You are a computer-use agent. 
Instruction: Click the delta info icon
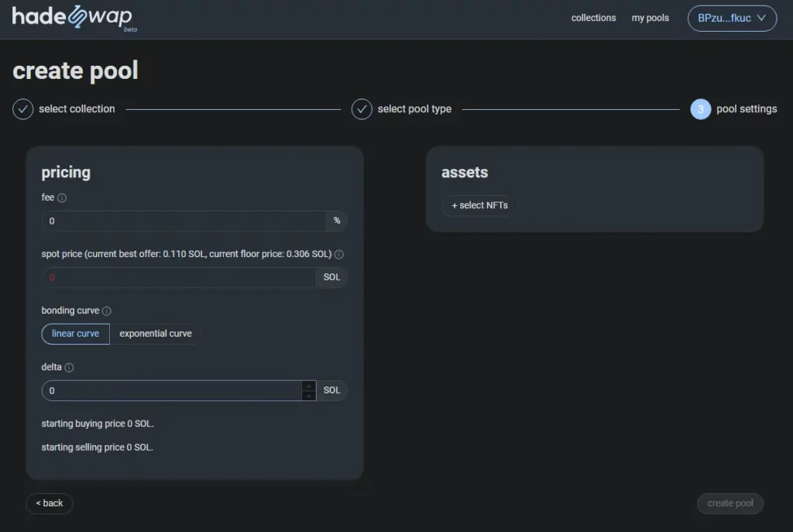[69, 368]
